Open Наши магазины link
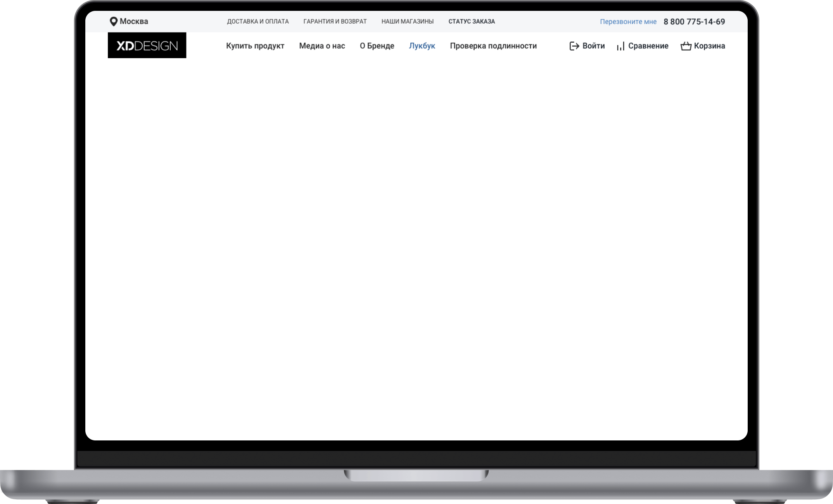 coord(408,22)
